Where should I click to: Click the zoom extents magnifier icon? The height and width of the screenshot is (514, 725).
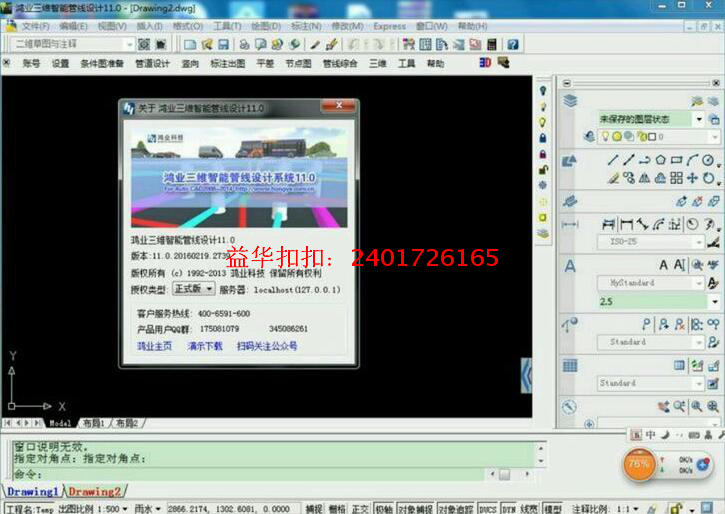point(713,407)
